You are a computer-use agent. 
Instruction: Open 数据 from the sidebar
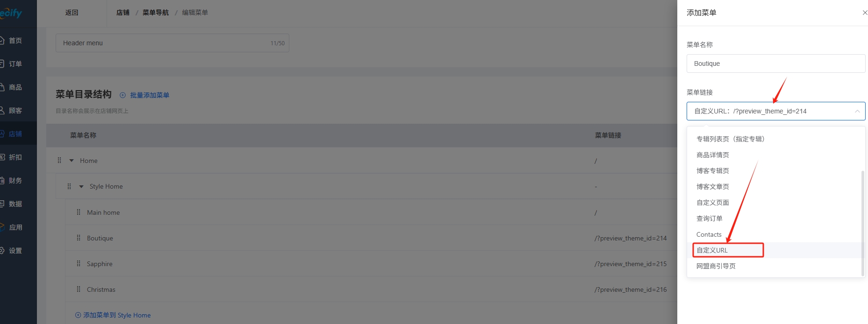tap(15, 204)
